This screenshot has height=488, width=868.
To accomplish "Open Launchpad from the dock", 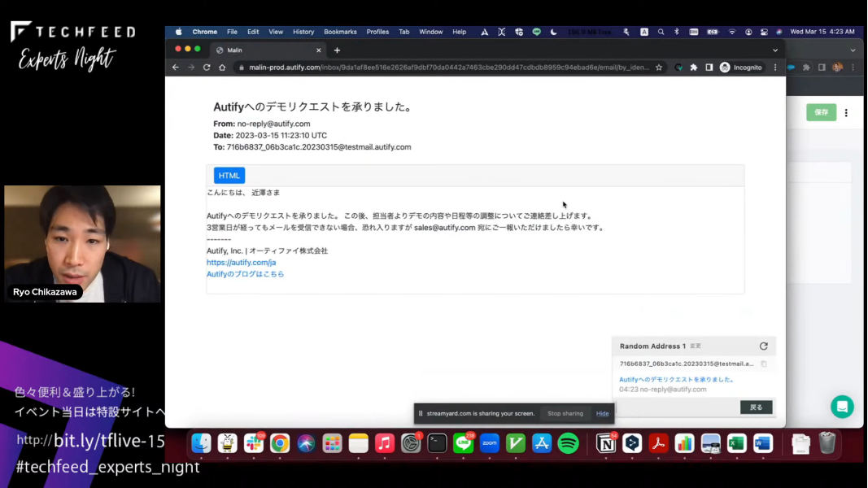I will click(x=332, y=443).
